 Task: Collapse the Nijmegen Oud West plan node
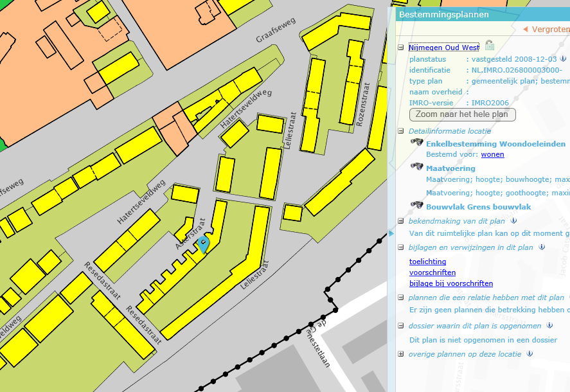click(x=400, y=48)
